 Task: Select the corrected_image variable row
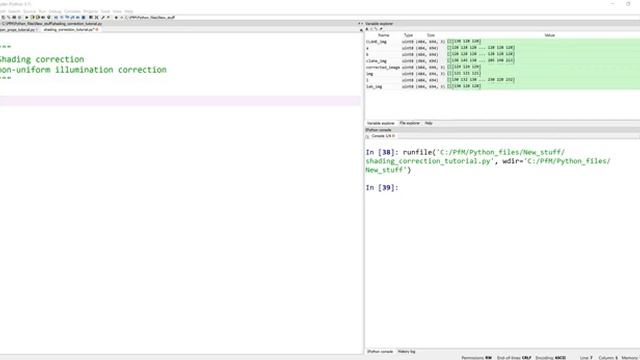(x=502, y=67)
